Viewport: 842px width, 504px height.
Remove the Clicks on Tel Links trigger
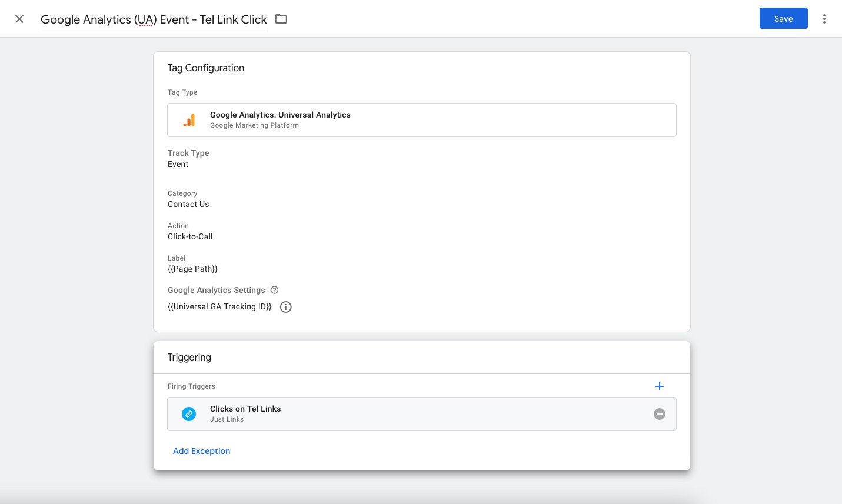[660, 414]
